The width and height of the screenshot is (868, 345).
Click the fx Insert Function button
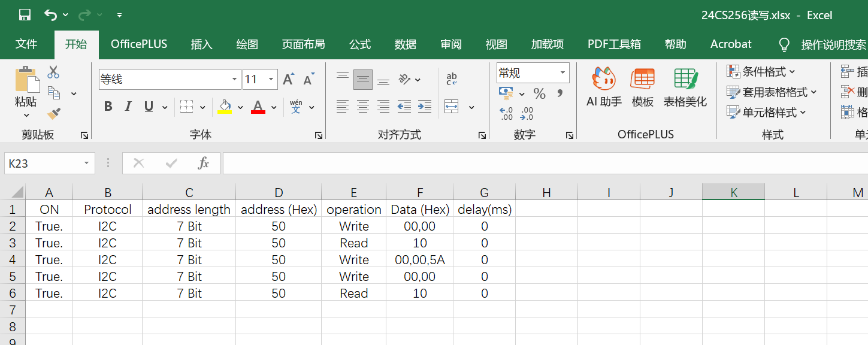(204, 163)
